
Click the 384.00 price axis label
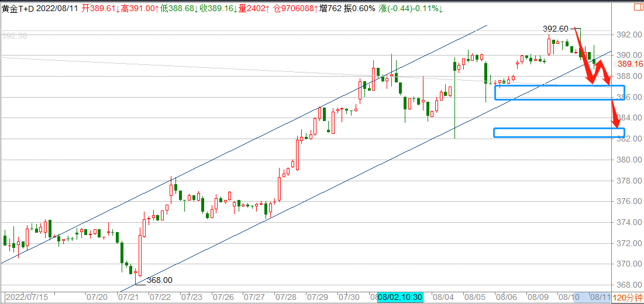(629, 118)
